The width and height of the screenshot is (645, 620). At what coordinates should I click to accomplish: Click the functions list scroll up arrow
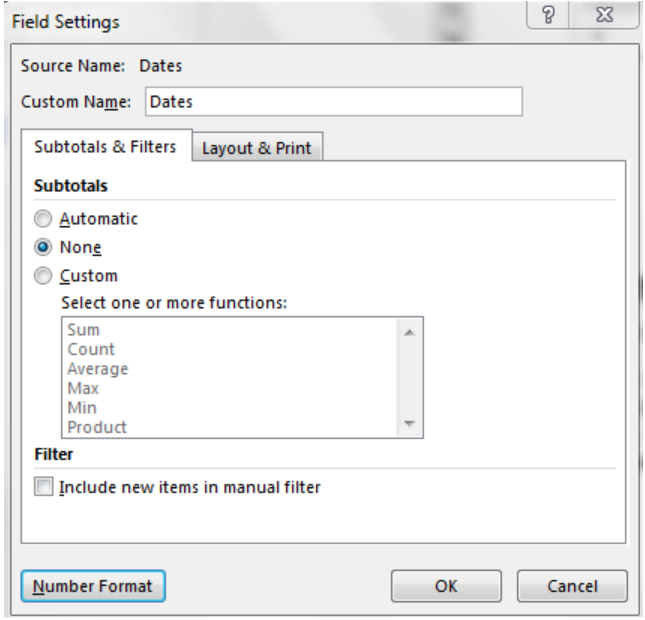(409, 332)
